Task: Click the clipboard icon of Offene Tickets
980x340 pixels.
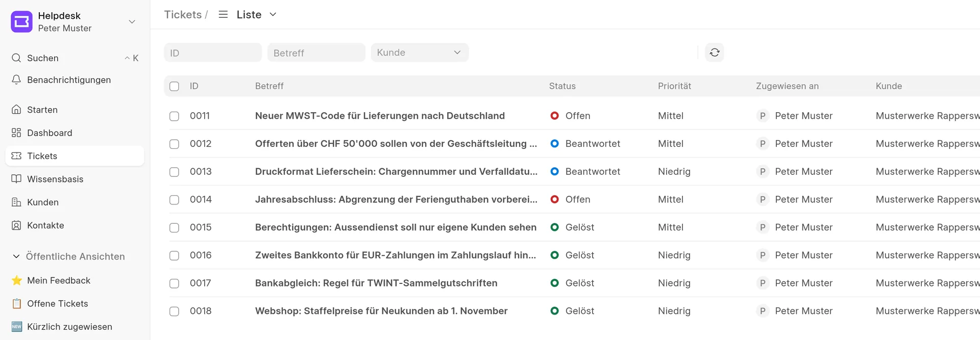Action: pyautogui.click(x=17, y=303)
